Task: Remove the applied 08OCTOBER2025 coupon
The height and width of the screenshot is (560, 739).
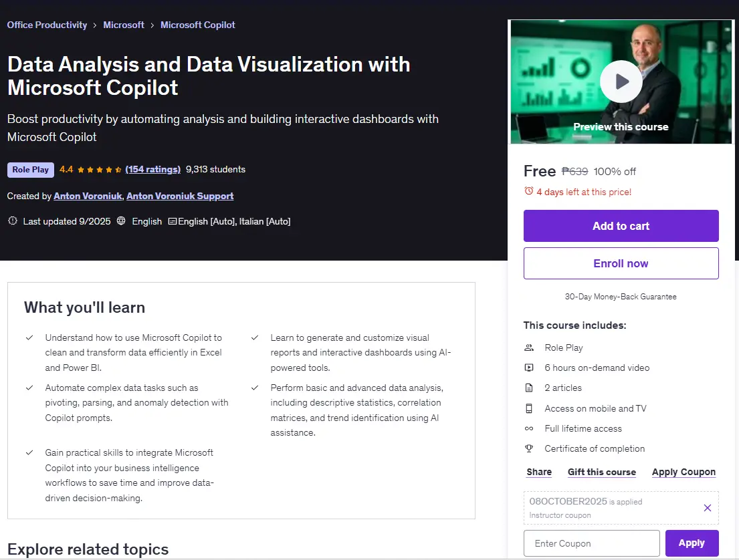Action: tap(708, 508)
